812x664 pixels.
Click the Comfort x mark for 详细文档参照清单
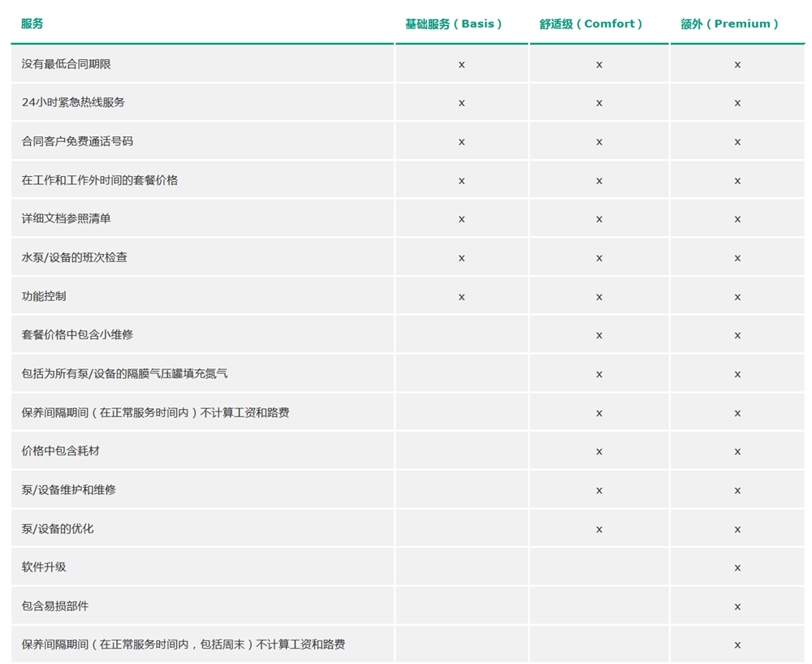[x=599, y=219]
